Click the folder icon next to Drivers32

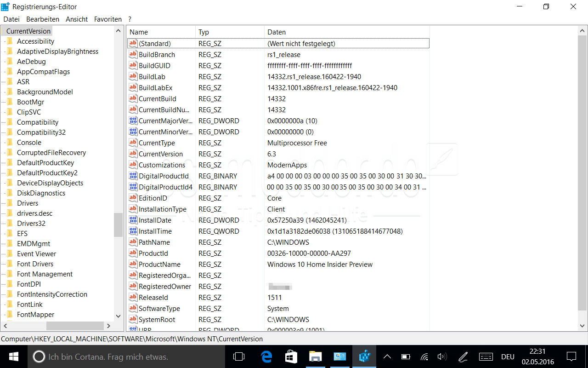point(10,223)
